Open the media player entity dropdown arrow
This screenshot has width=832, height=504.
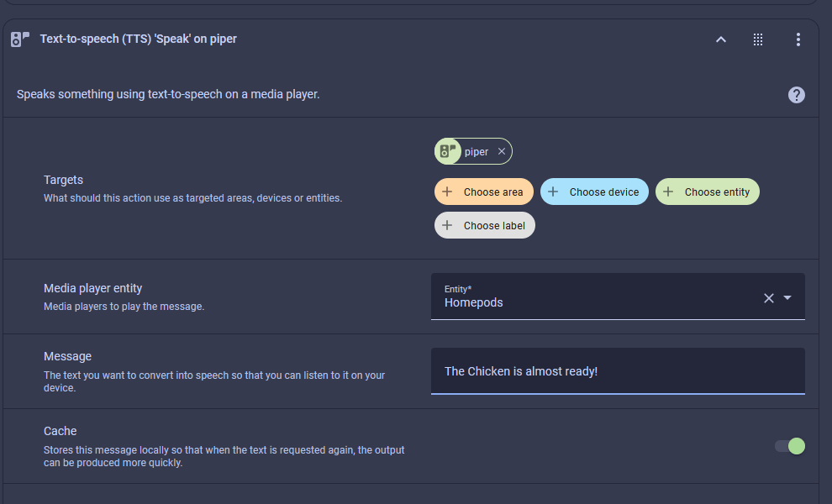(787, 297)
